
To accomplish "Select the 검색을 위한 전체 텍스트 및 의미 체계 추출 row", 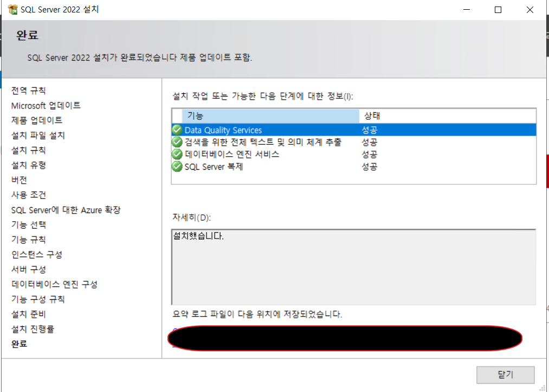I will [354, 142].
